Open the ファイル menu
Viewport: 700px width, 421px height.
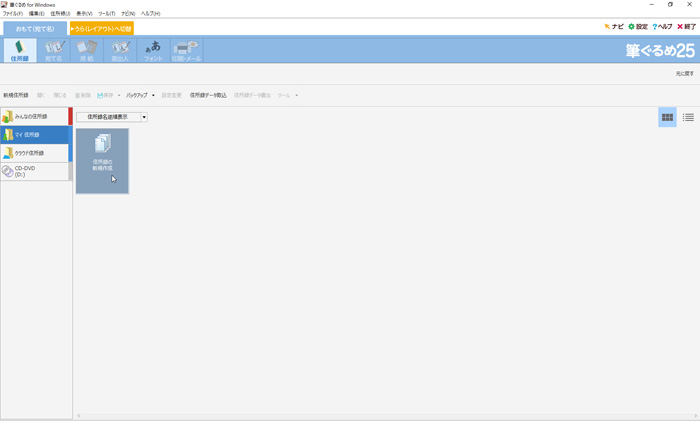coord(12,13)
